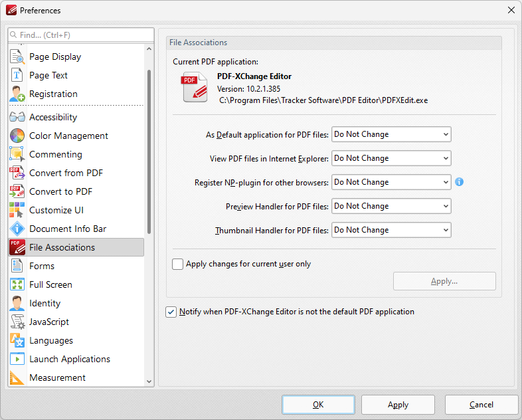This screenshot has width=522, height=420.
Task: Click the JavaScript scroll icon
Action: [17, 322]
